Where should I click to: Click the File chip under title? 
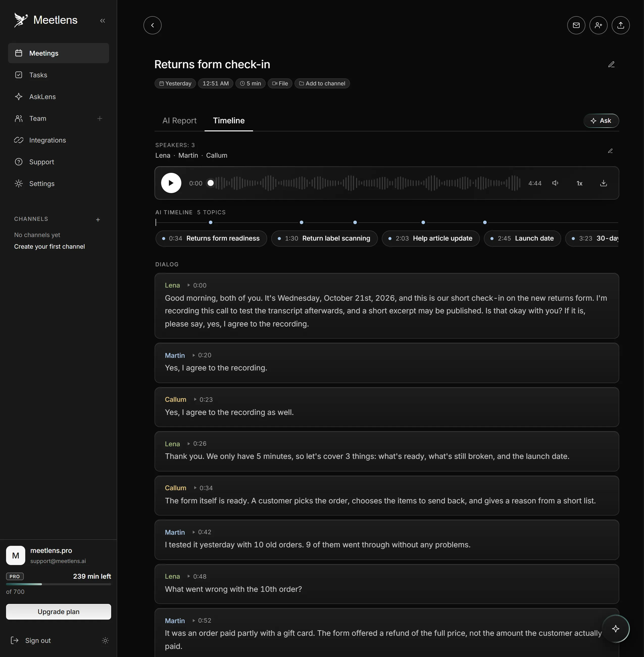280,83
